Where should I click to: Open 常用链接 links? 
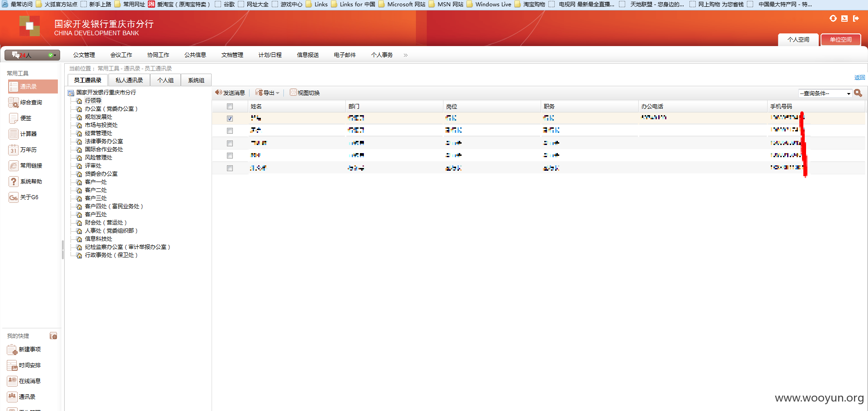[26, 166]
